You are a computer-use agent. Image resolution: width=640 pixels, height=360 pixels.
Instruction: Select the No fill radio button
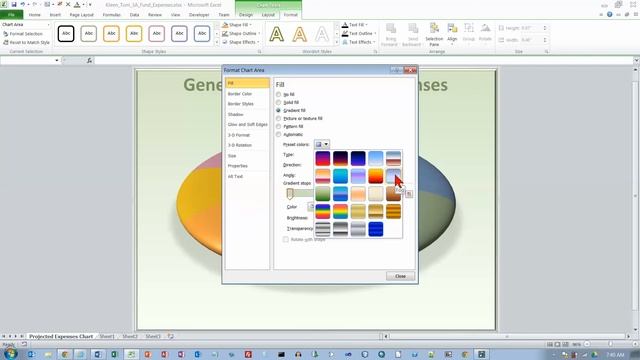tap(279, 94)
